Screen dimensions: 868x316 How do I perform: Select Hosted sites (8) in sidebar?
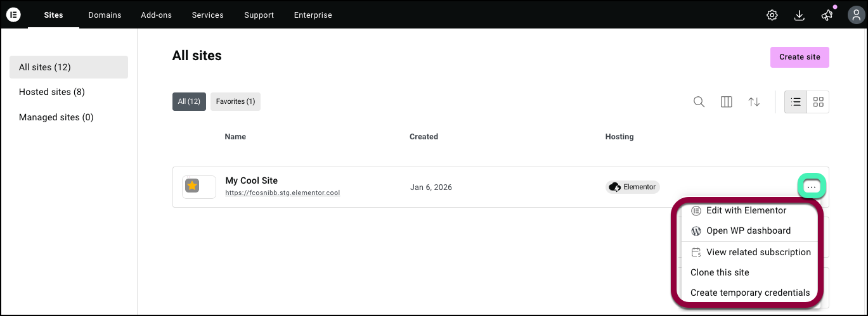click(x=52, y=92)
